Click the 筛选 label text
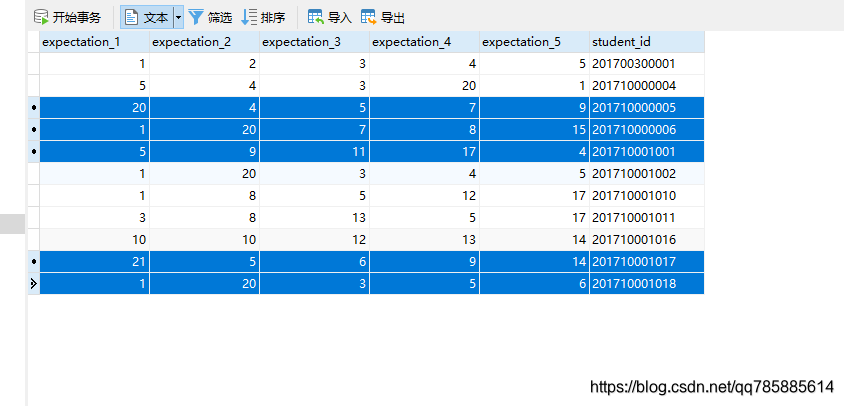 tap(220, 18)
